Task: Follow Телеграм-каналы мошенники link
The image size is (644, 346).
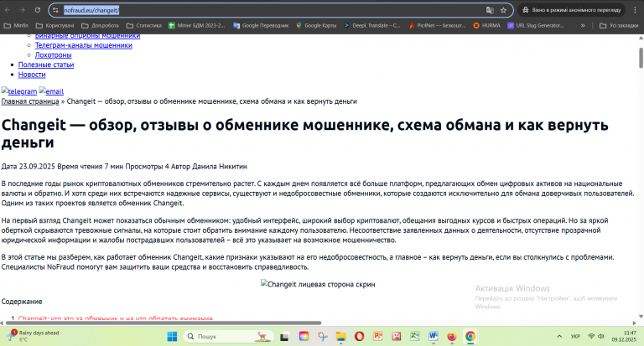Action: click(x=83, y=45)
